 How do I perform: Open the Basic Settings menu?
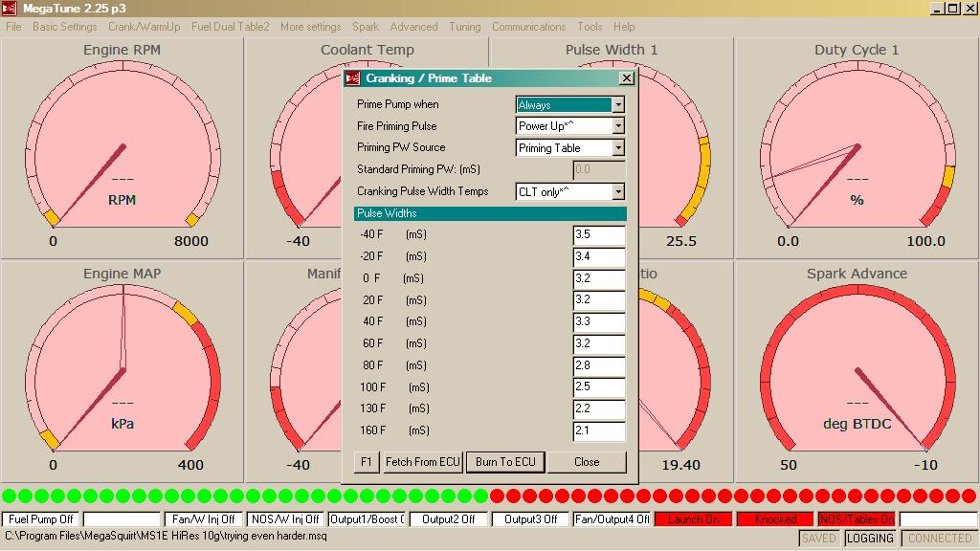point(65,27)
